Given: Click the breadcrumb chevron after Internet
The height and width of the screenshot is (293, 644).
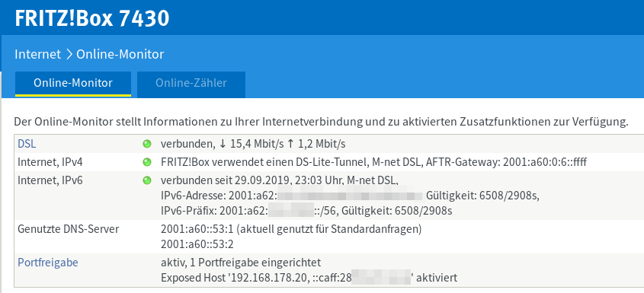Looking at the screenshot, I should [x=69, y=54].
